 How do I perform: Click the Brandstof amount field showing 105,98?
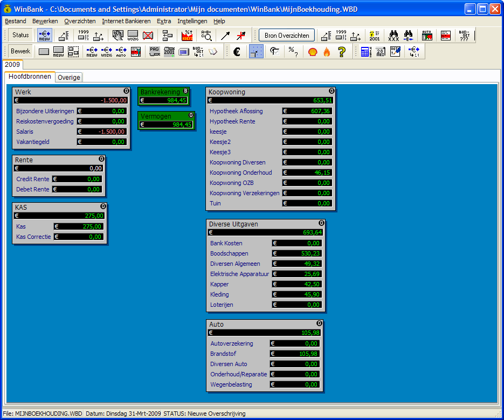click(295, 354)
